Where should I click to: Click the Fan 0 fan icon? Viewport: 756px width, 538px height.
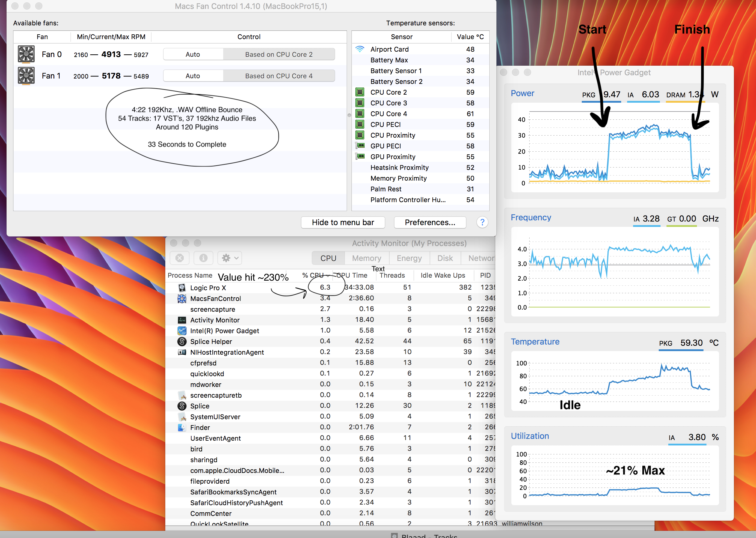pyautogui.click(x=26, y=54)
